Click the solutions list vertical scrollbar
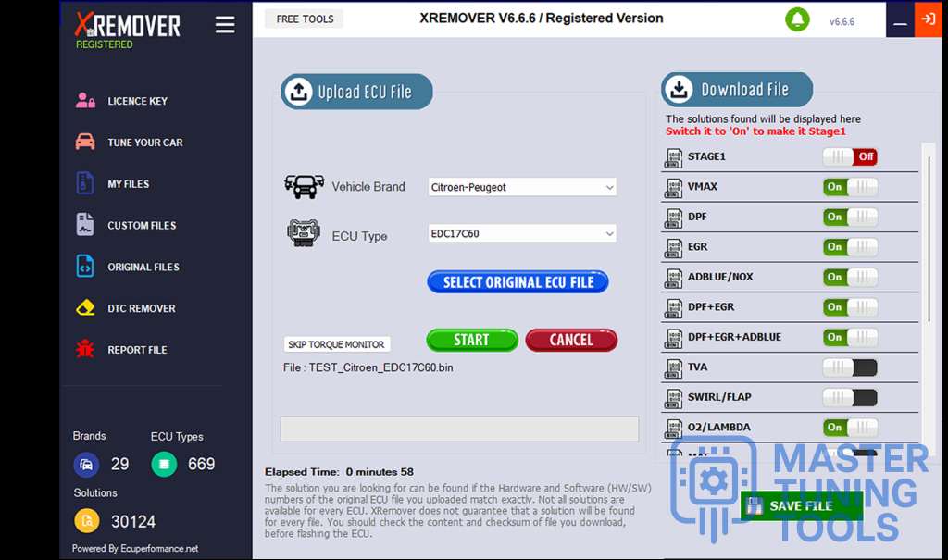This screenshot has width=948, height=560. click(x=927, y=241)
